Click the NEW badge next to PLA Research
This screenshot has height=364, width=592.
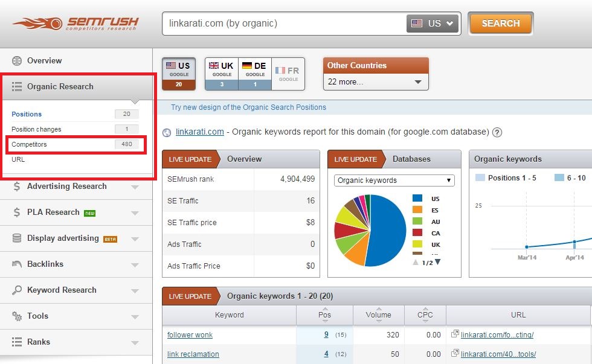click(x=89, y=213)
